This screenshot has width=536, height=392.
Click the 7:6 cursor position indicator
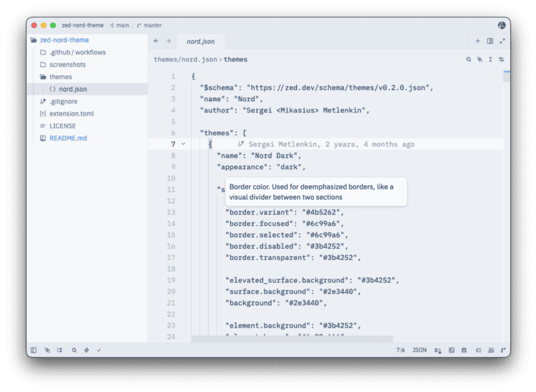point(400,350)
